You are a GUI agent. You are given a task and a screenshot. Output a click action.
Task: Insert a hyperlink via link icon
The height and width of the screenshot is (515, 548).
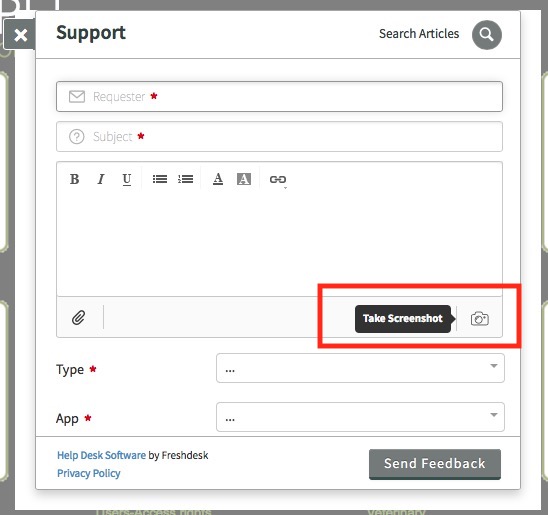pyautogui.click(x=278, y=180)
